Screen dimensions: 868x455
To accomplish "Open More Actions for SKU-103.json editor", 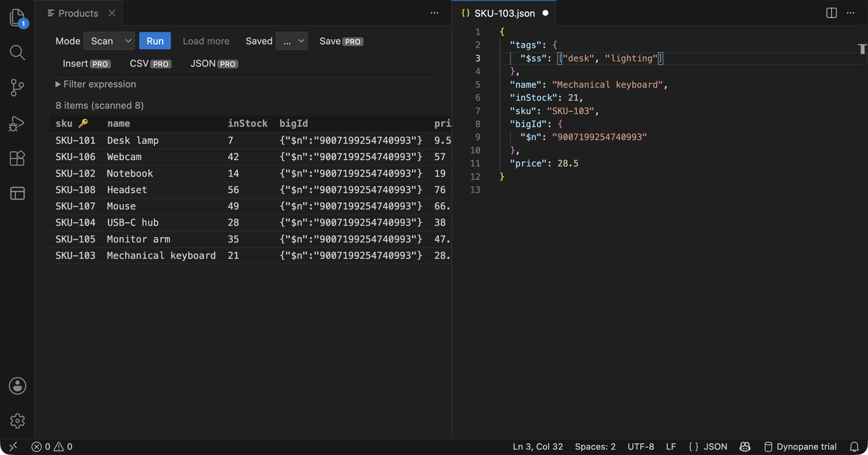I will [x=851, y=13].
